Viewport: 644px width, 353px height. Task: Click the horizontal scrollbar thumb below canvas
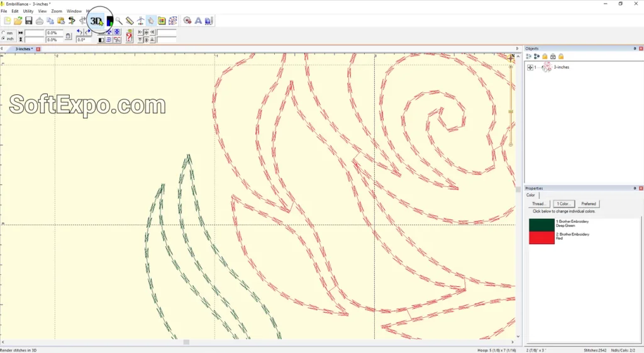(x=186, y=342)
